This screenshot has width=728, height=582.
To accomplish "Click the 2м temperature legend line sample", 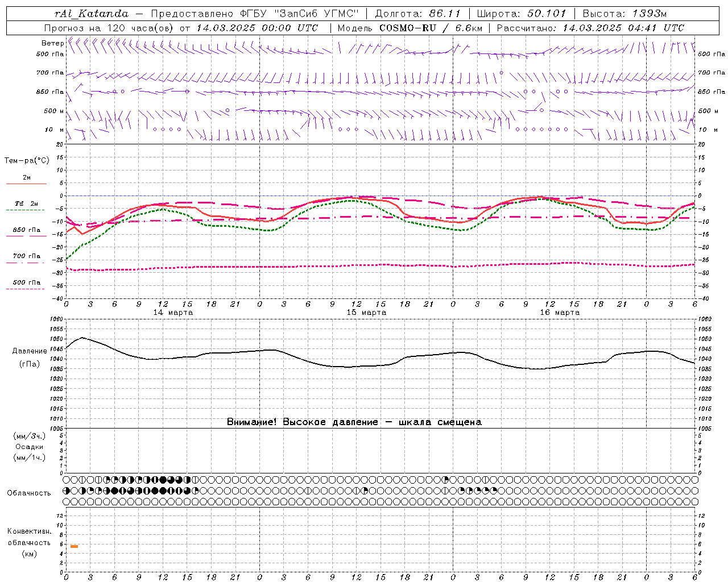I will (x=26, y=184).
